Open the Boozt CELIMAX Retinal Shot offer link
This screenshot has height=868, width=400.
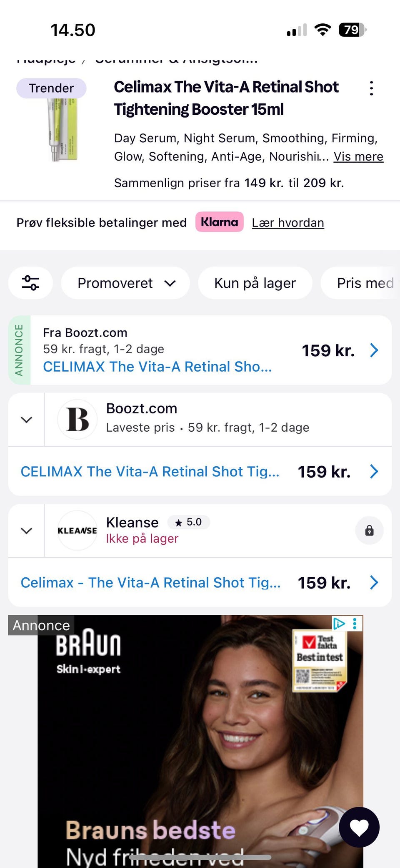tap(150, 471)
